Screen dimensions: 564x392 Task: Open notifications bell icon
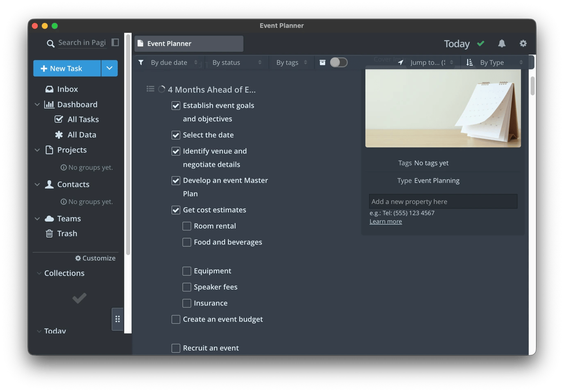point(502,43)
